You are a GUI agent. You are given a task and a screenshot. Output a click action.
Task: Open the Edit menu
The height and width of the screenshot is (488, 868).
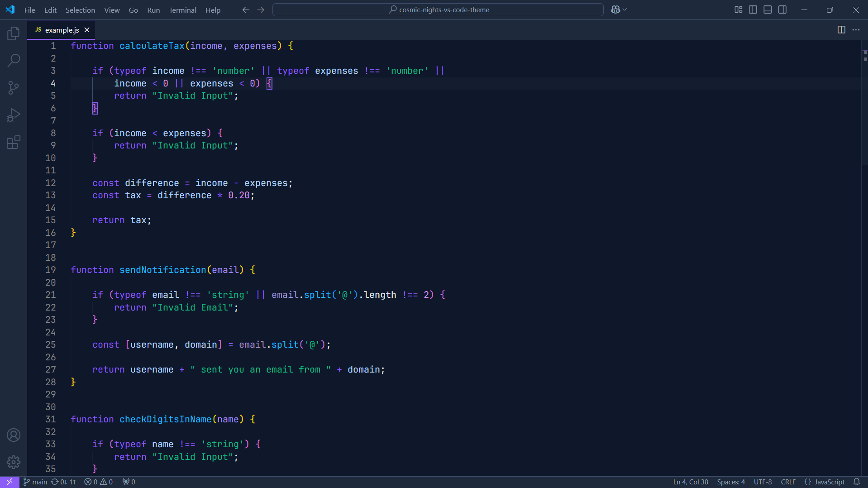coord(50,10)
